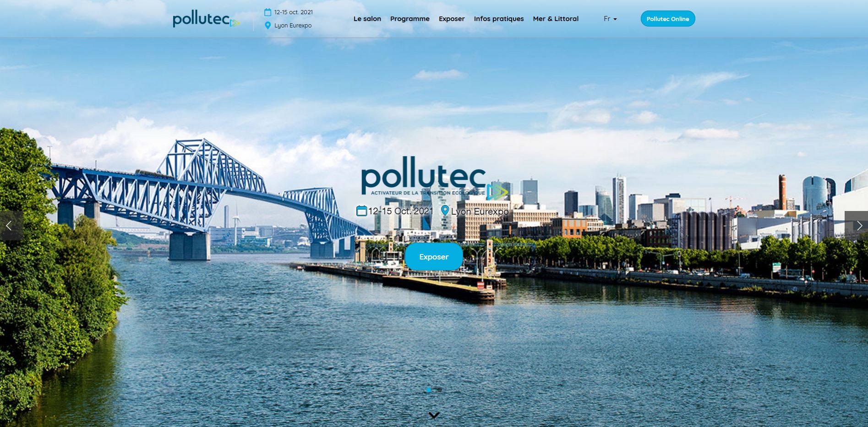Click the scroll-down chevron at the bottom
Image resolution: width=868 pixels, height=427 pixels.
[434, 415]
